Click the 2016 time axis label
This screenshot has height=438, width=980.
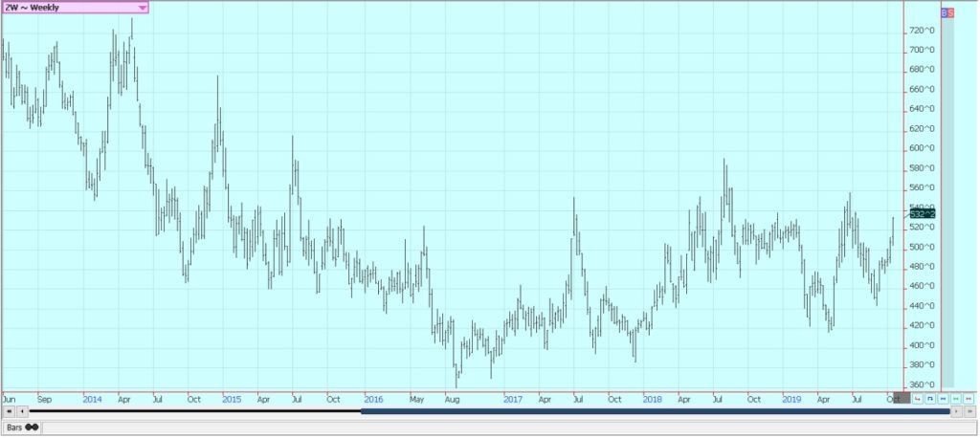tap(374, 399)
